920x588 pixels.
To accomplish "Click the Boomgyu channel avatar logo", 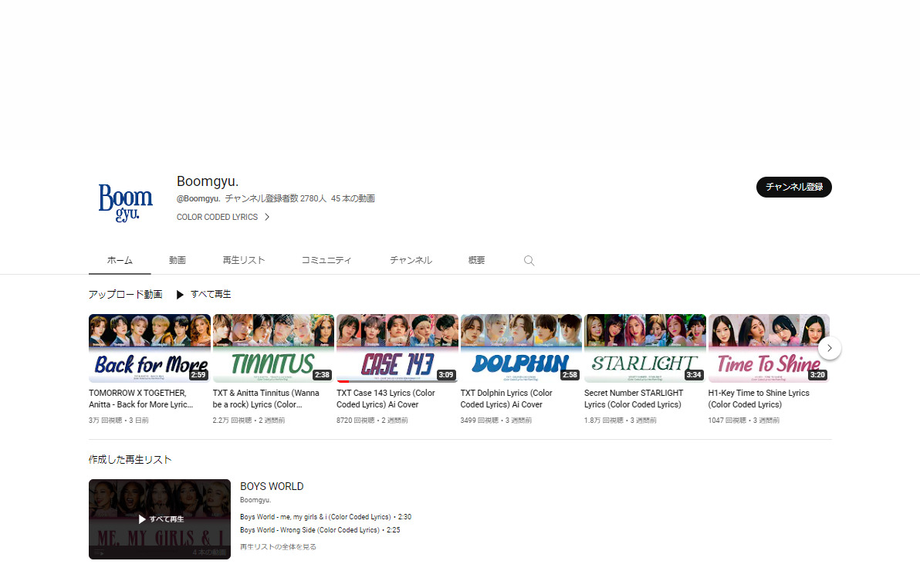I will (x=126, y=202).
